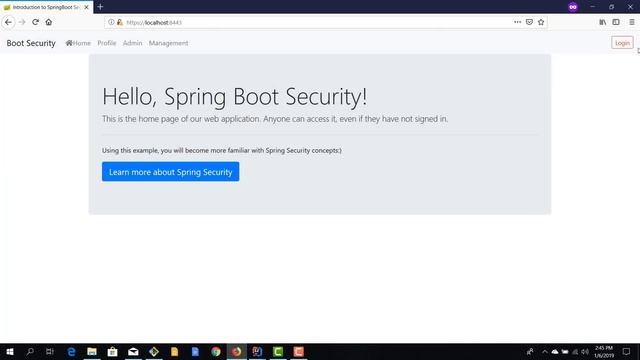
Task: Bookmark this page with the star
Action: click(541, 22)
